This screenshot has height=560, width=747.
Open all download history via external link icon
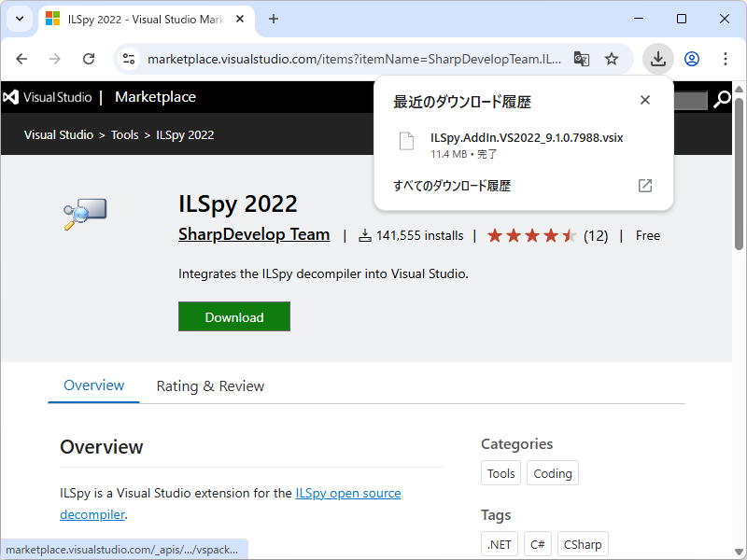click(644, 186)
